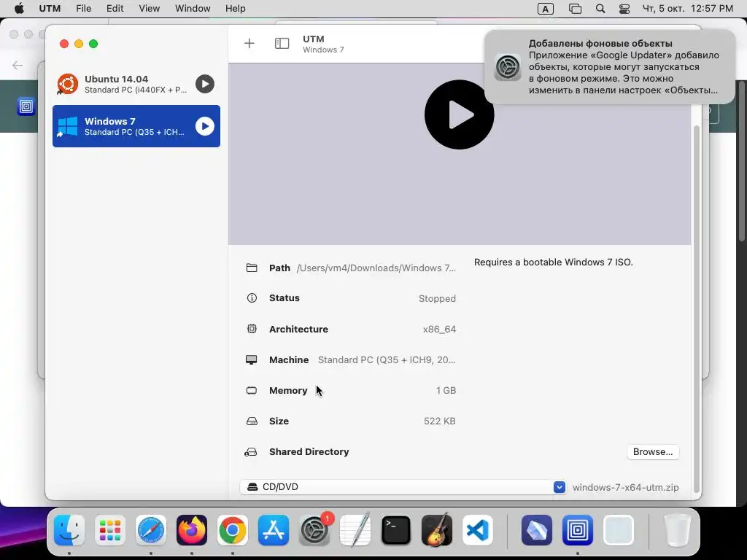Viewport: 747px width, 560px height.
Task: Click the Standard PC (Q35 + ICH9) machine value
Action: click(x=387, y=360)
